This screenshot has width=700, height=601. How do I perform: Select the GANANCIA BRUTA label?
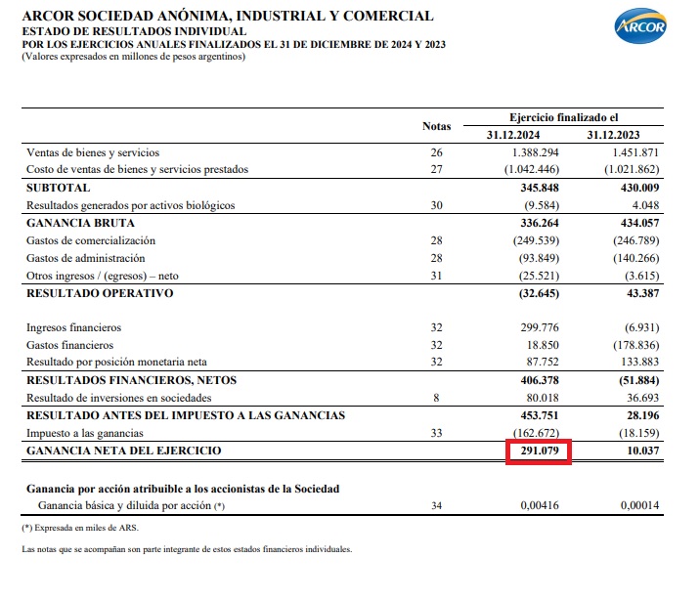pos(80,223)
